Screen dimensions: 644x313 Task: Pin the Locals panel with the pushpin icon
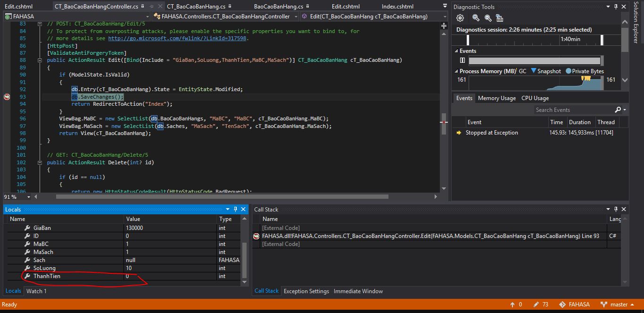[x=235, y=209]
